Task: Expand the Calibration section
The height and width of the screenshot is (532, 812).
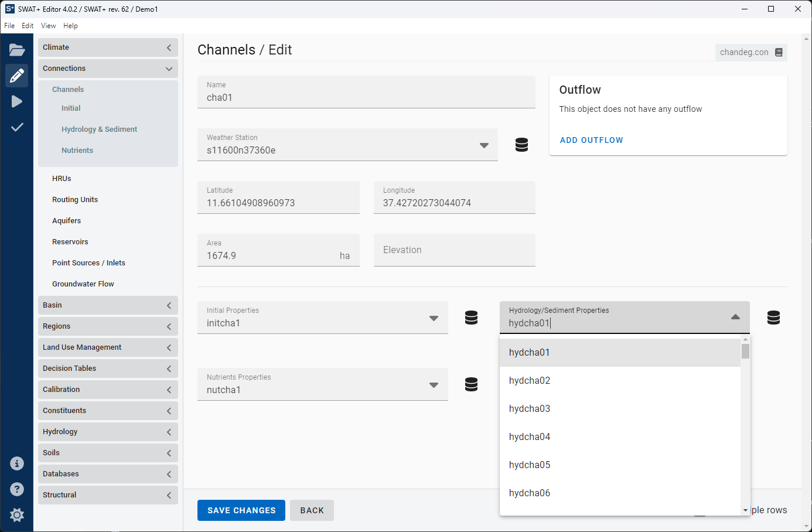Action: click(x=108, y=390)
